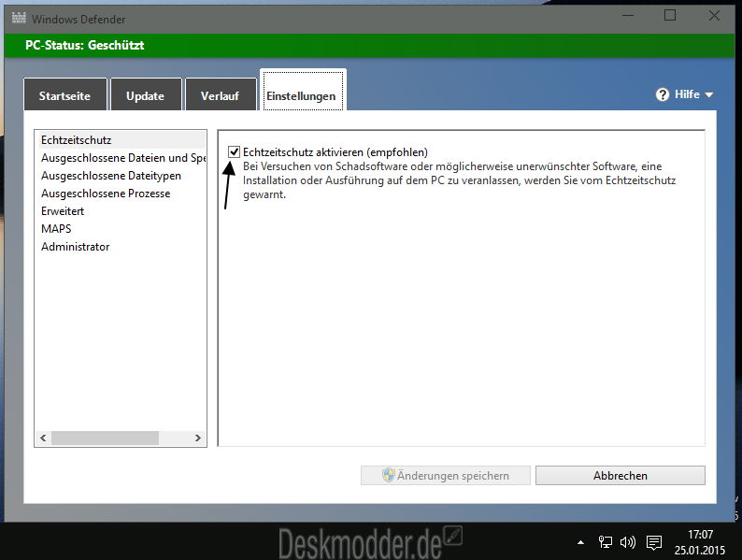Open the network tray icon

tap(605, 542)
